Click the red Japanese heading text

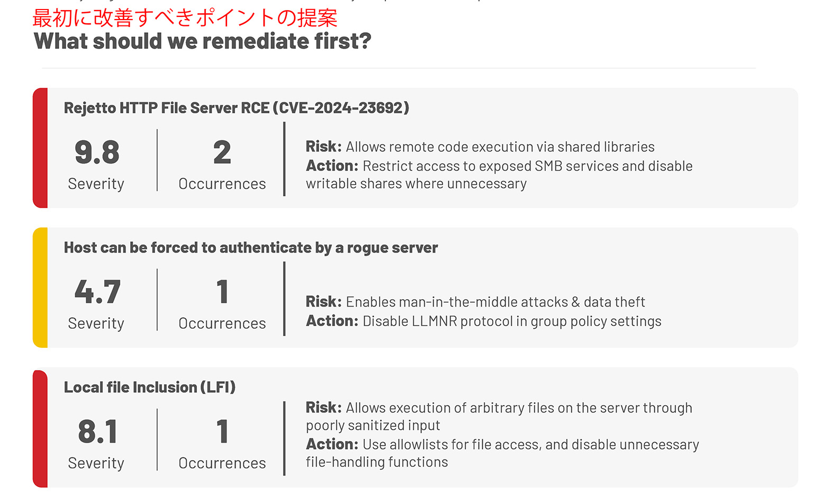[x=185, y=18]
